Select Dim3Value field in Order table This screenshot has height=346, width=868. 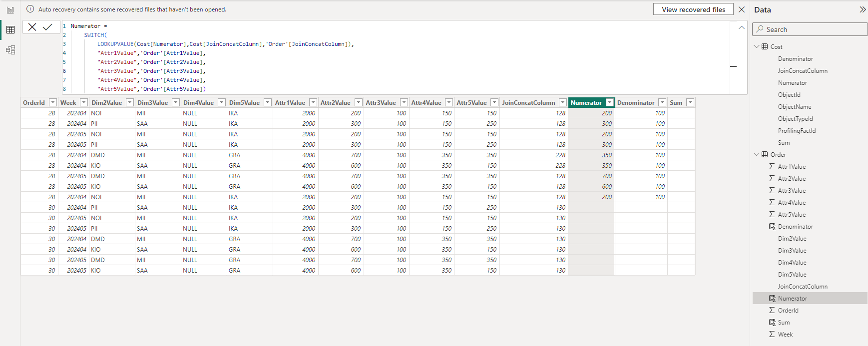[792, 251]
